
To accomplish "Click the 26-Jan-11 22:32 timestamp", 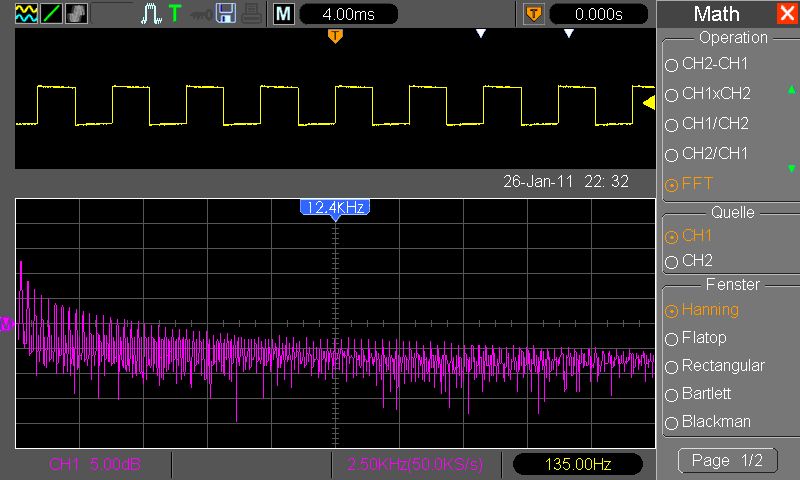I will coord(566,181).
